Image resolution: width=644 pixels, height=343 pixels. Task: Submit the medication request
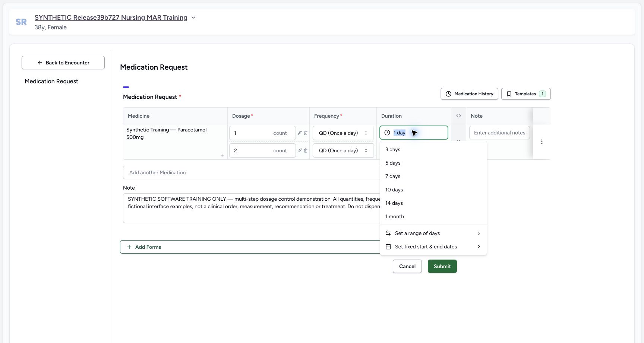[442, 266]
